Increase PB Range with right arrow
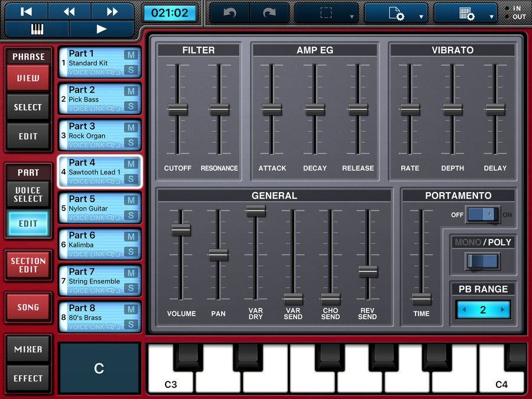This screenshot has height=399, width=532. (x=502, y=310)
